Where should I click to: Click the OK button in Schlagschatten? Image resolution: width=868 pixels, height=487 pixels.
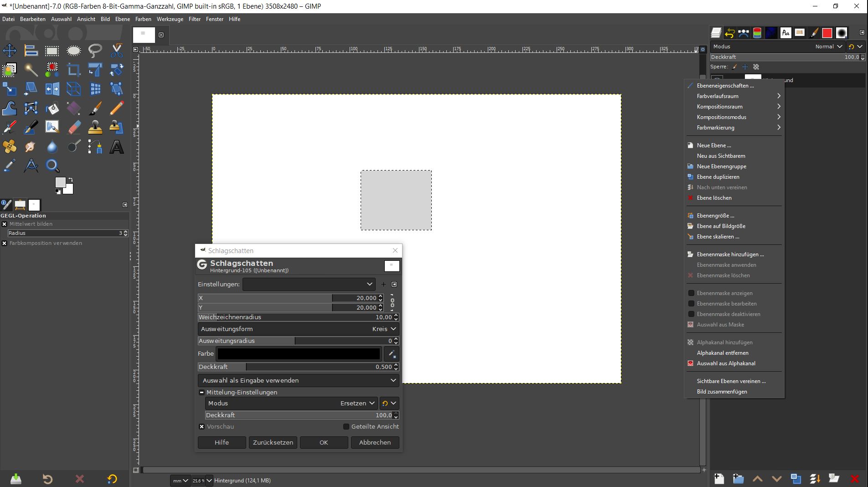tap(324, 442)
